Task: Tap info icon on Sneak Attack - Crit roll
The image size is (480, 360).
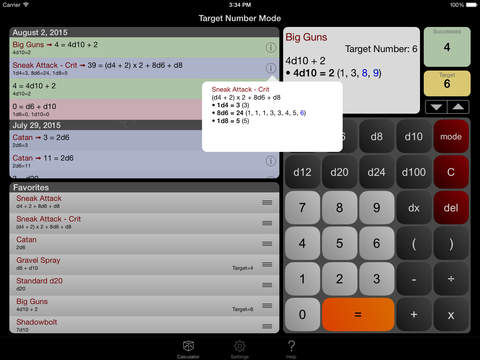Action: [270, 68]
